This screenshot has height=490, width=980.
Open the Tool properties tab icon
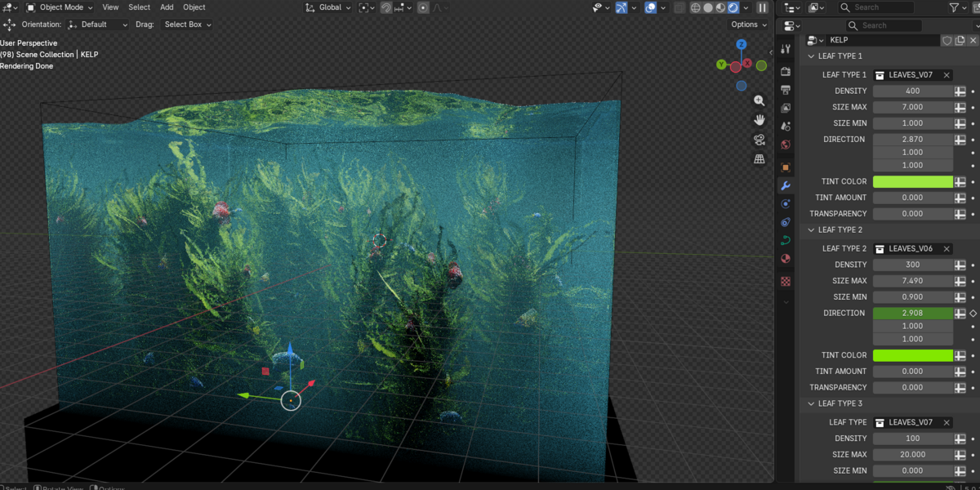pos(786,50)
